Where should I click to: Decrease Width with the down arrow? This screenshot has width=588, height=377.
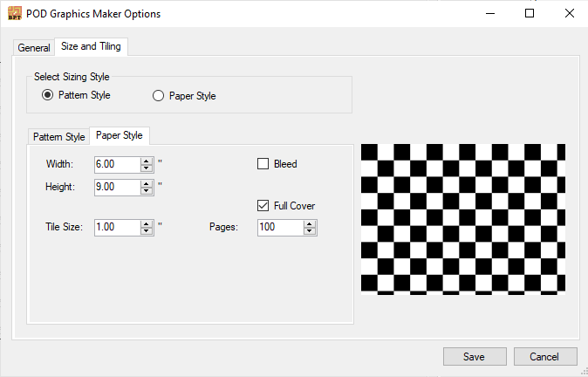[147, 168]
